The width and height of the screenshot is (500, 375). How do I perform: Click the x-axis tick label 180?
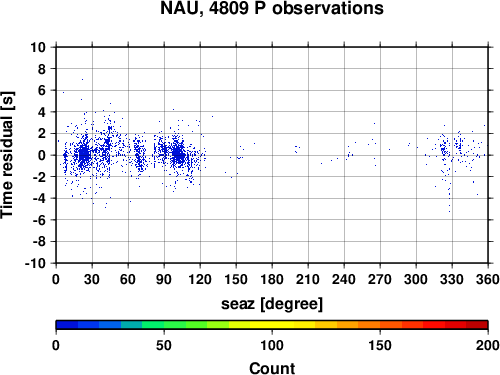click(272, 279)
